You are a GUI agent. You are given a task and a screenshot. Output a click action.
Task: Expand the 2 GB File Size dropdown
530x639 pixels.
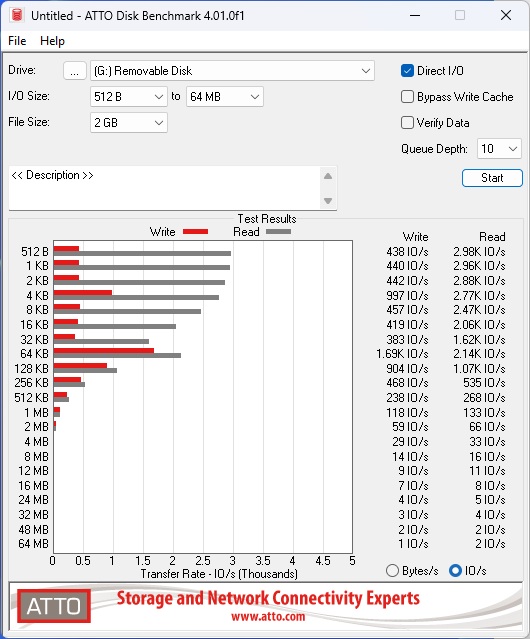click(x=129, y=123)
